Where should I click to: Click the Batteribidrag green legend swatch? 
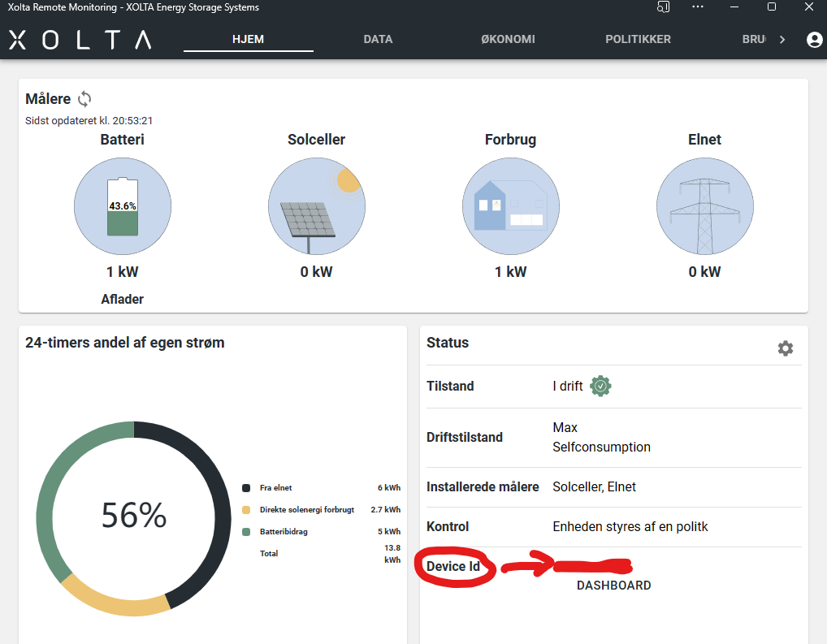(246, 532)
